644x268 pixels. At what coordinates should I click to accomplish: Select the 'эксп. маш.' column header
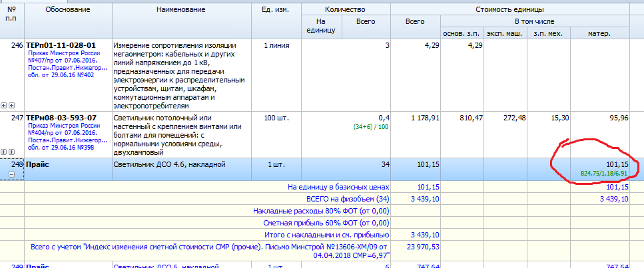click(x=505, y=34)
